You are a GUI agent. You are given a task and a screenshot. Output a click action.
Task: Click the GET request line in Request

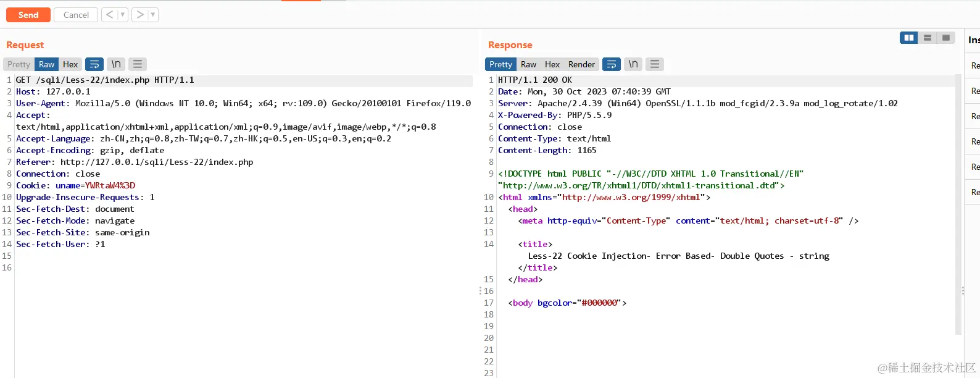[x=105, y=80]
